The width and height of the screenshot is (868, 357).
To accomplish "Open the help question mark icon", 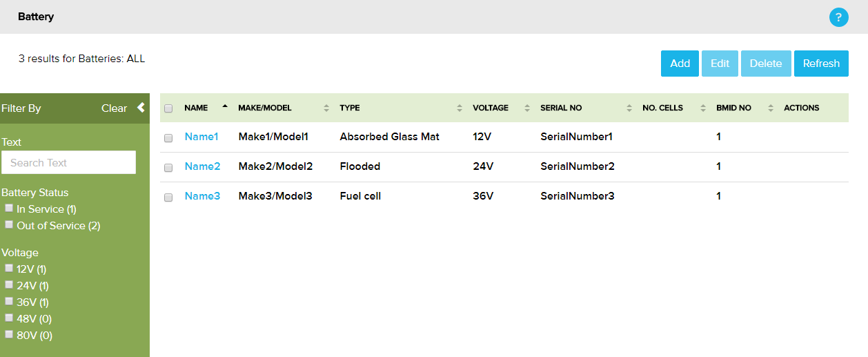I will tap(838, 18).
